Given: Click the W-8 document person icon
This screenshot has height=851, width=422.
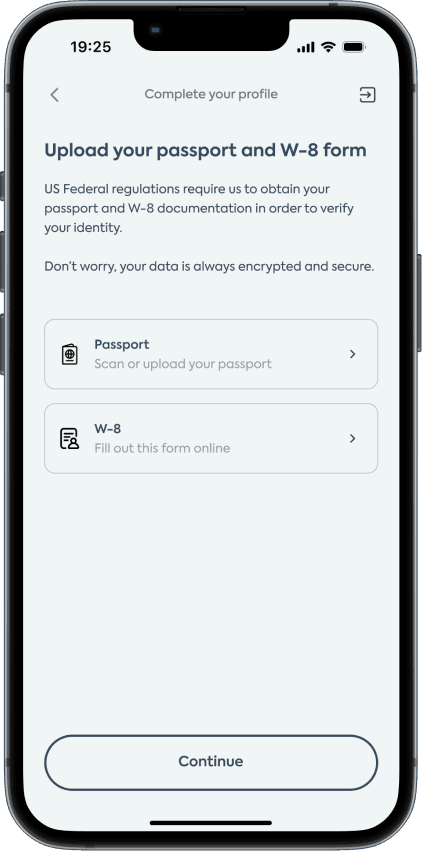Looking at the screenshot, I should [69, 439].
